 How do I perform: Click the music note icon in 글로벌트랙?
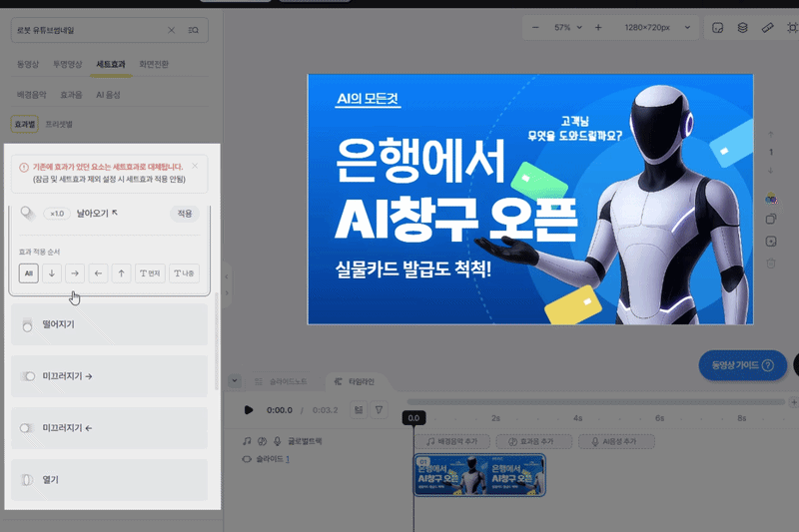(247, 441)
